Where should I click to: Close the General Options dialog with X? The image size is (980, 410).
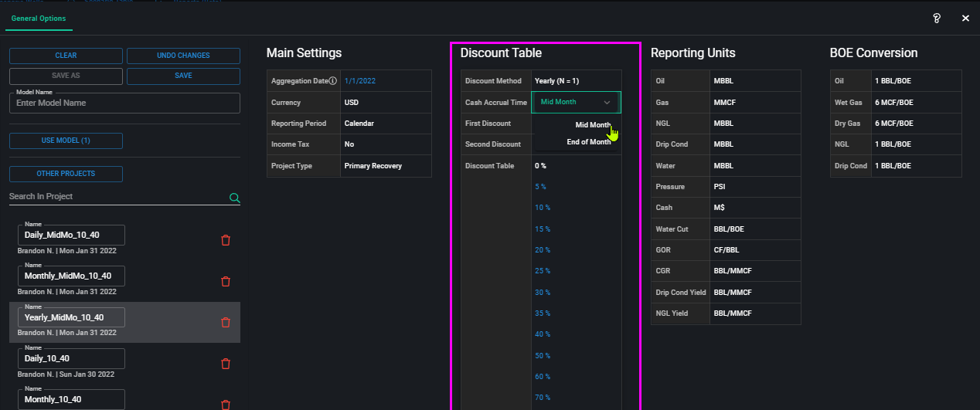965,18
